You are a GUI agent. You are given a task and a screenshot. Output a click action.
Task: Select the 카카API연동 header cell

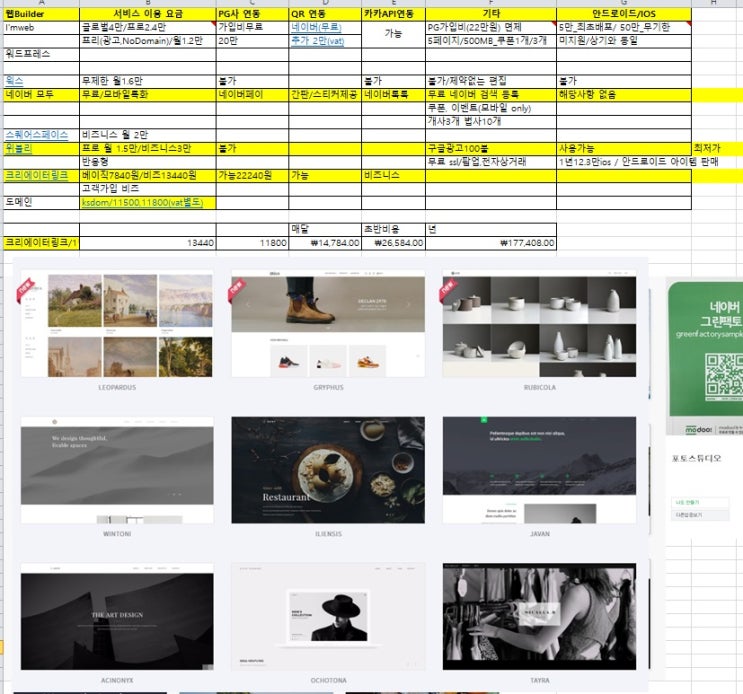[x=393, y=14]
